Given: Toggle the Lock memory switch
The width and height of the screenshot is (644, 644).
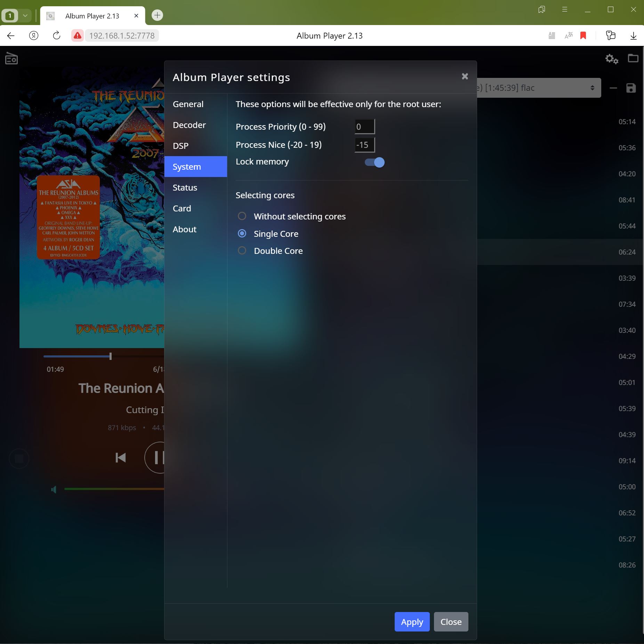Looking at the screenshot, I should [375, 162].
